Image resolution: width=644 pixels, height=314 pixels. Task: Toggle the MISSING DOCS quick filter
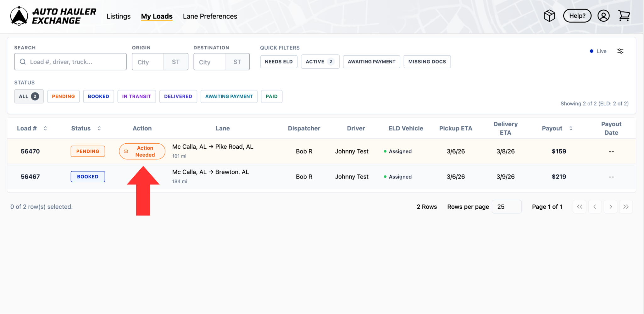427,62
